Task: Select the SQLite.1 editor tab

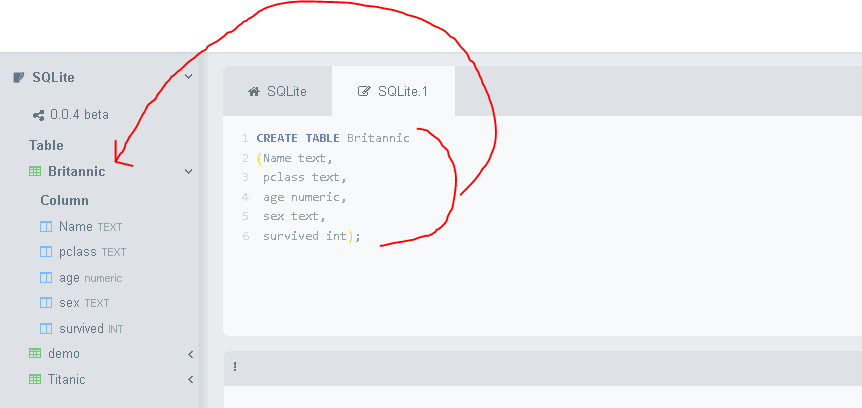Action: point(394,91)
